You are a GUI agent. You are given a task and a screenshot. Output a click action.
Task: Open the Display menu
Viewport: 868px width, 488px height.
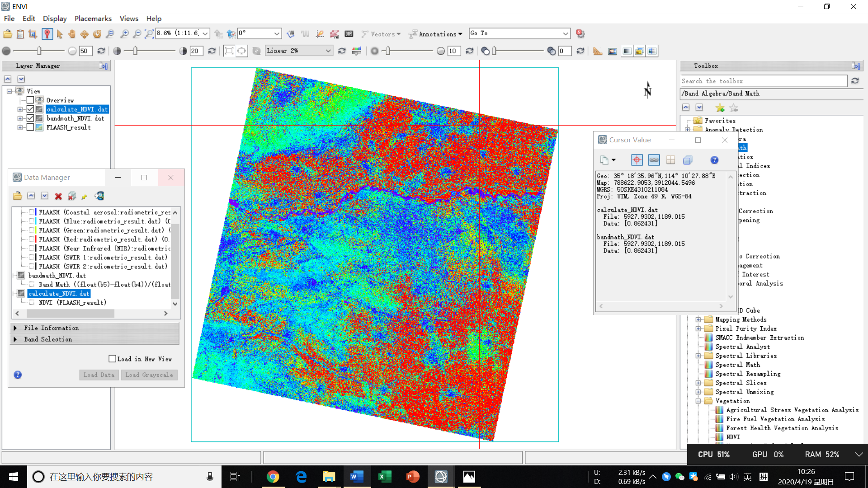(54, 19)
